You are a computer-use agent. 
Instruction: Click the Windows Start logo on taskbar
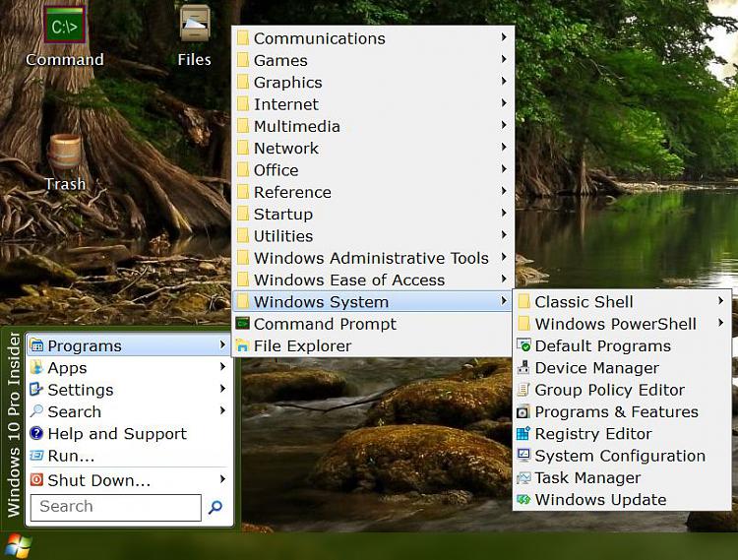(18, 546)
